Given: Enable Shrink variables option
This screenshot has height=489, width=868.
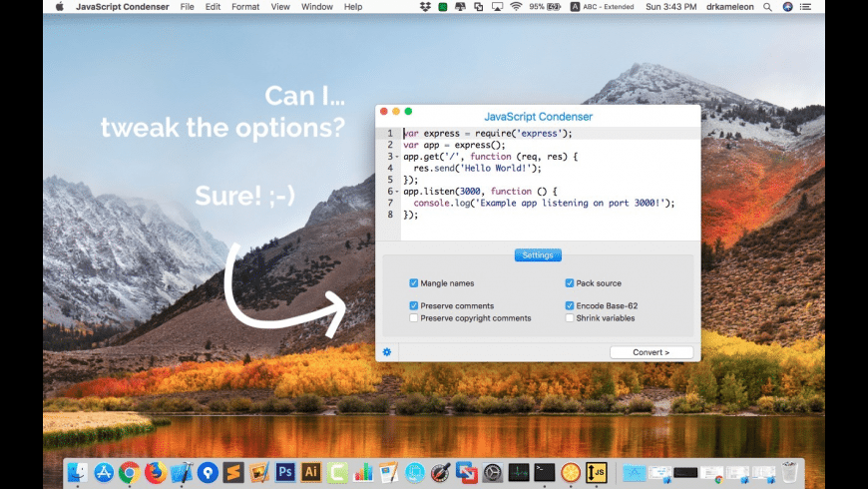Looking at the screenshot, I should [x=569, y=318].
